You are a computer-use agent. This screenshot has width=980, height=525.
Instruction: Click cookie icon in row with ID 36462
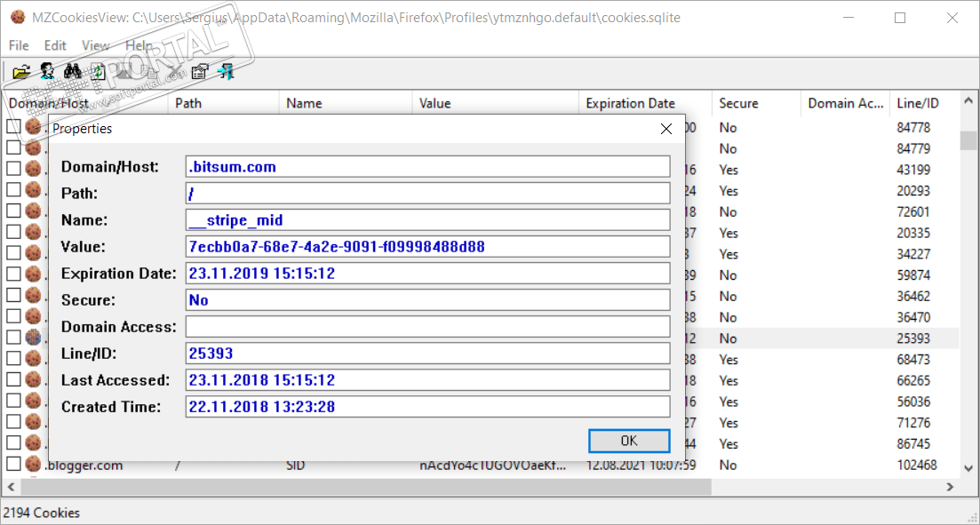pos(33,296)
